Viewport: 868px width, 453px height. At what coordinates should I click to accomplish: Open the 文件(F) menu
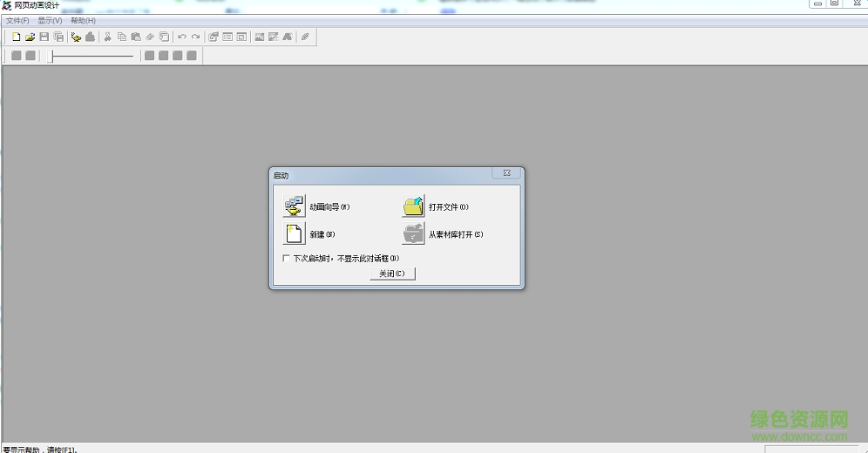point(17,20)
